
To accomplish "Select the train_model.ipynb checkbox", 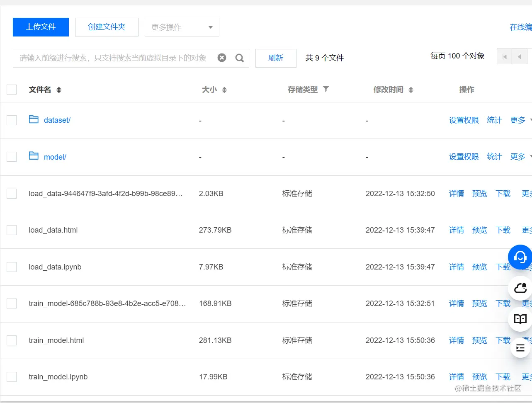I will pyautogui.click(x=12, y=377).
